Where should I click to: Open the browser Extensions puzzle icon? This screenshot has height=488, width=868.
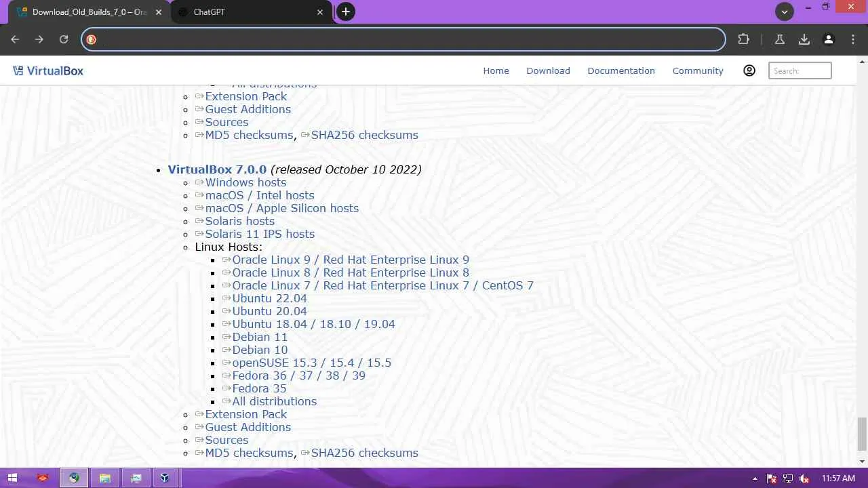(744, 39)
